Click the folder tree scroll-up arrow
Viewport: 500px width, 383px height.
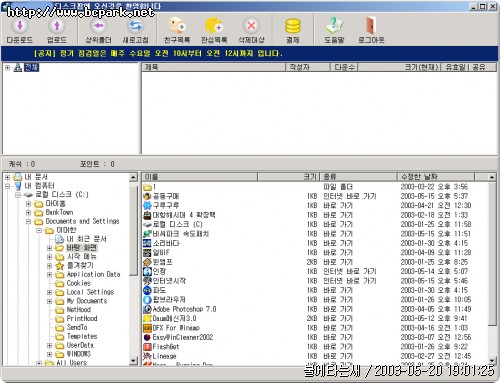(x=133, y=177)
